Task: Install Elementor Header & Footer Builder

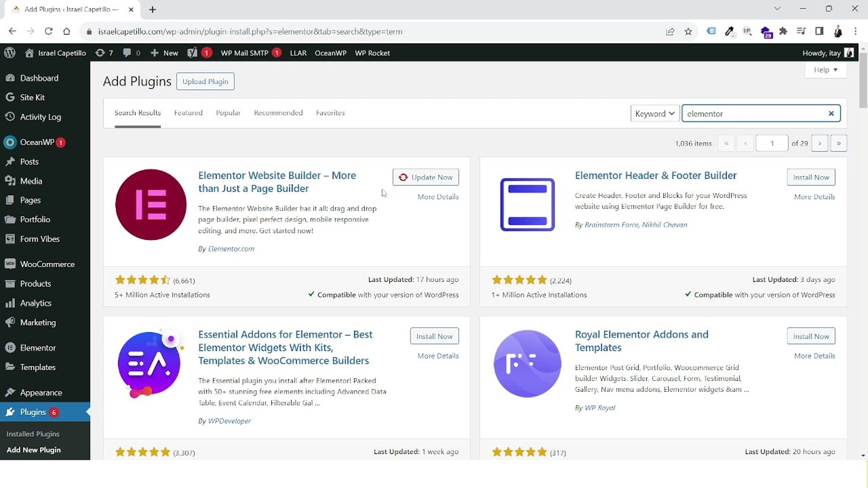Action: (x=811, y=177)
